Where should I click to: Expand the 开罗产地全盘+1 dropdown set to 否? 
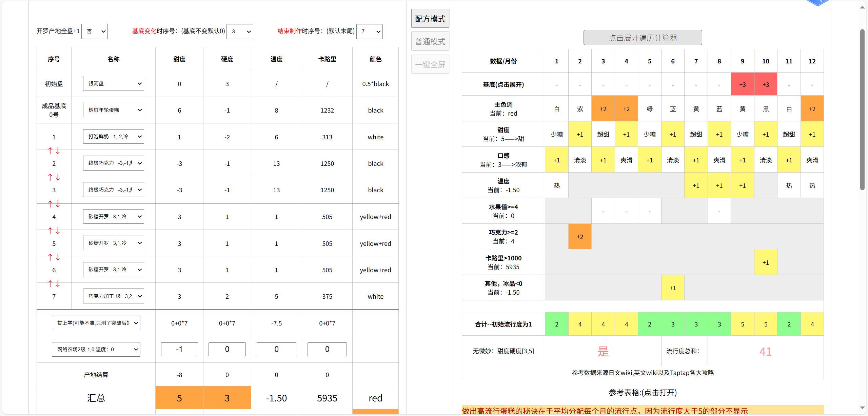click(95, 31)
